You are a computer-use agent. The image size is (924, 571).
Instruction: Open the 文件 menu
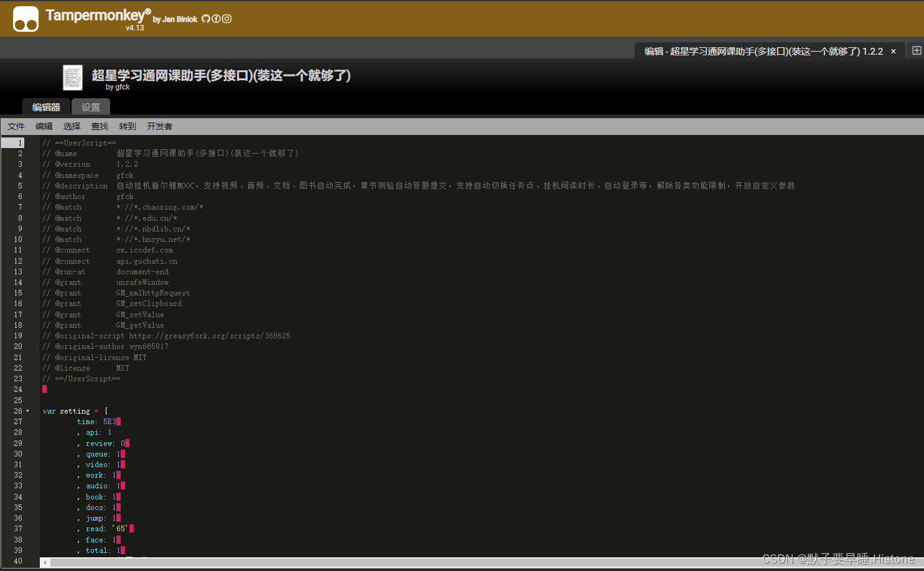16,126
